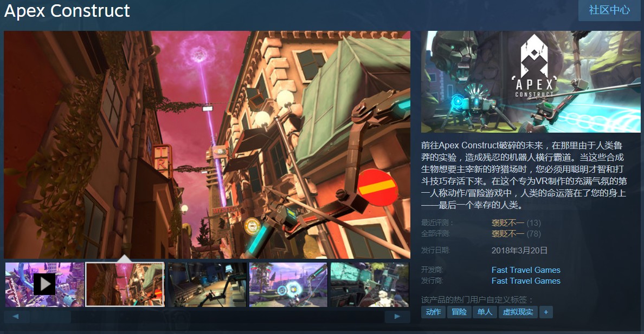Open recent reviews link 褒贬不一 (13)
This screenshot has width=644, height=334.
point(507,224)
